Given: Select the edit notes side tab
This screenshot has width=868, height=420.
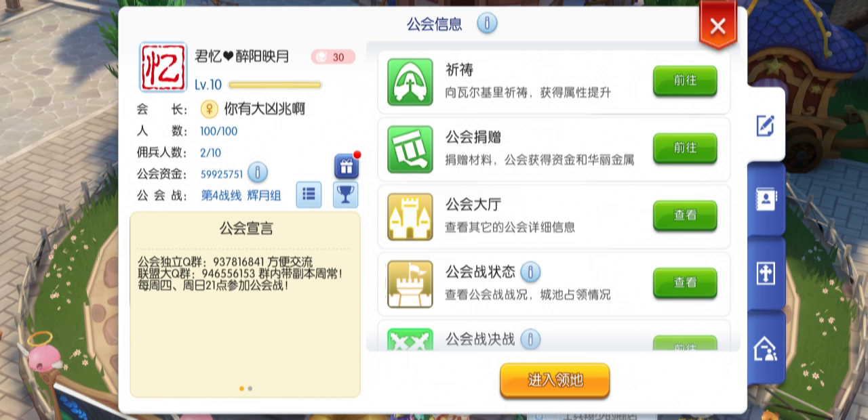Looking at the screenshot, I should click(x=766, y=125).
